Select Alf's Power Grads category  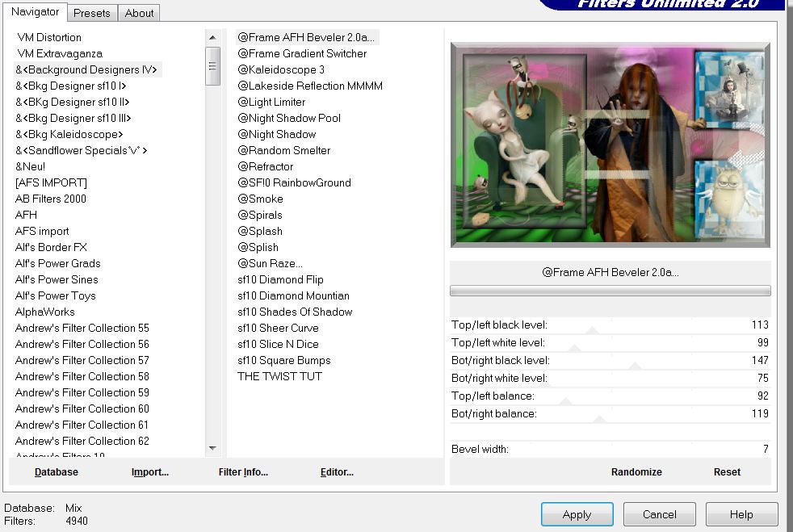click(57, 263)
